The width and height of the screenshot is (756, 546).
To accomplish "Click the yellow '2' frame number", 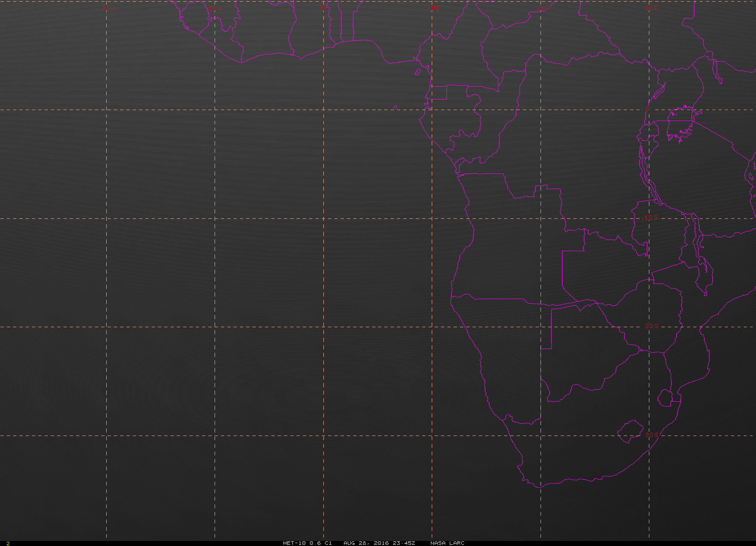I will click(8, 543).
